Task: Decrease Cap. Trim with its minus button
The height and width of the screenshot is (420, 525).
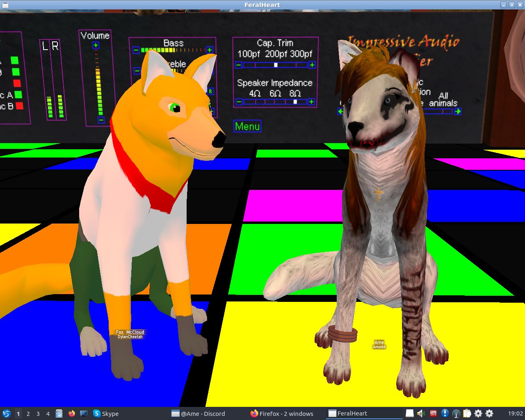Action: (x=239, y=65)
